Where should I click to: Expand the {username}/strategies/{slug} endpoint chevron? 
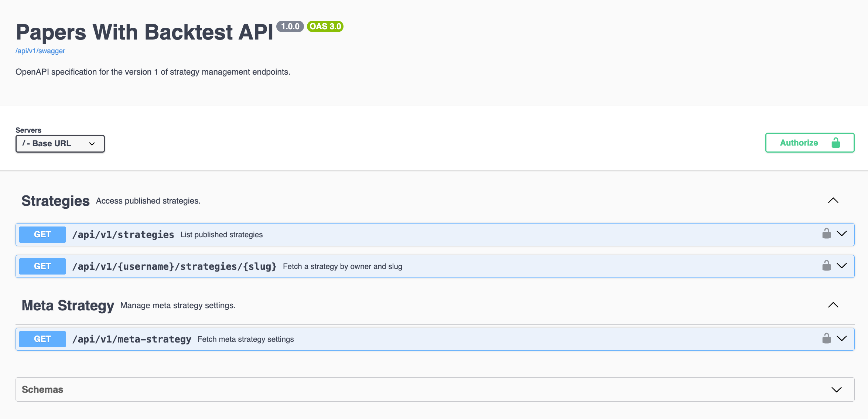click(842, 266)
